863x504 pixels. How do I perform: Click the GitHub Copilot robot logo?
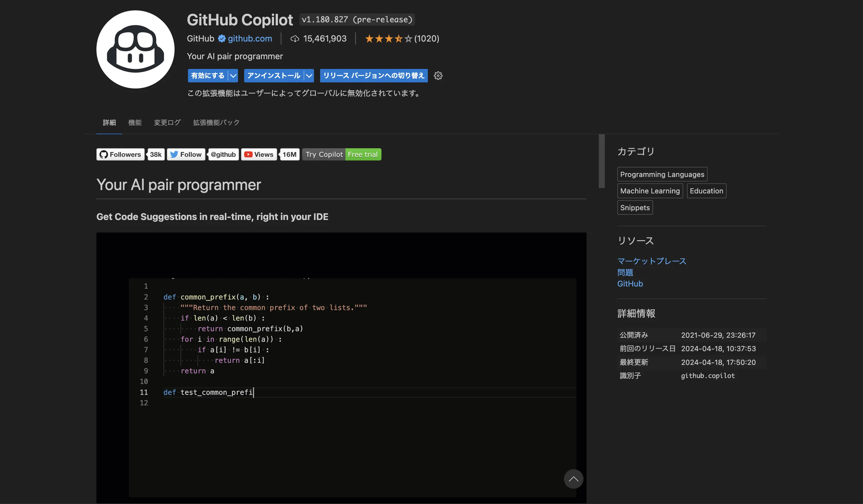point(135,50)
